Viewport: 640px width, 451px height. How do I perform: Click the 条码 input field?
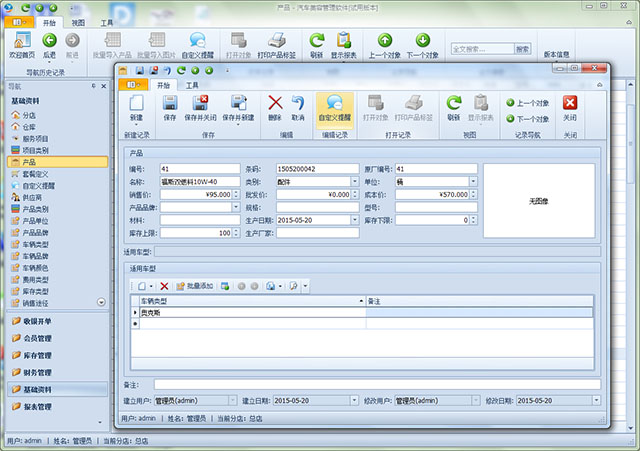pos(318,169)
